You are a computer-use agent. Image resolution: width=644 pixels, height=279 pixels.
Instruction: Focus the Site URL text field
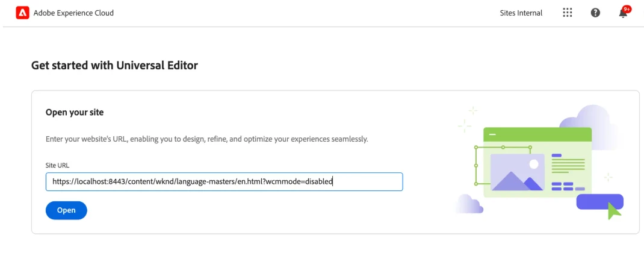tap(224, 181)
